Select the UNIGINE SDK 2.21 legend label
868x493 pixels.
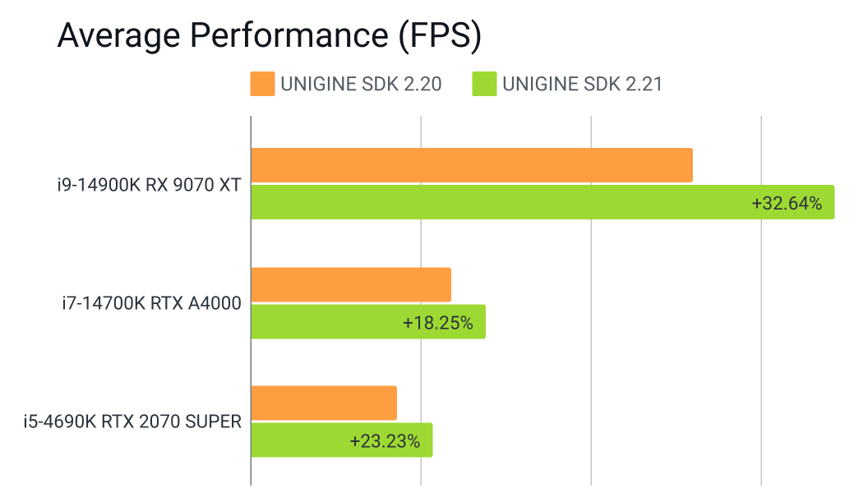[x=582, y=84]
